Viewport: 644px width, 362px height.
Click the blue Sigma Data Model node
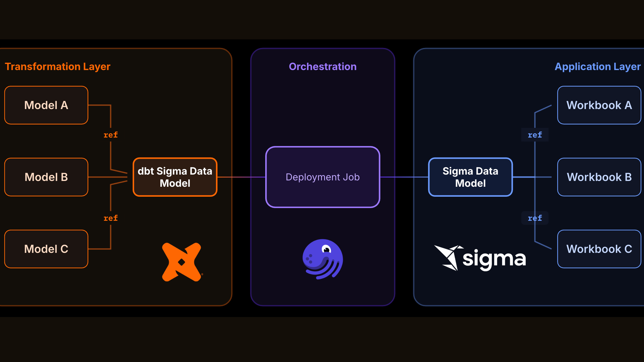click(470, 177)
